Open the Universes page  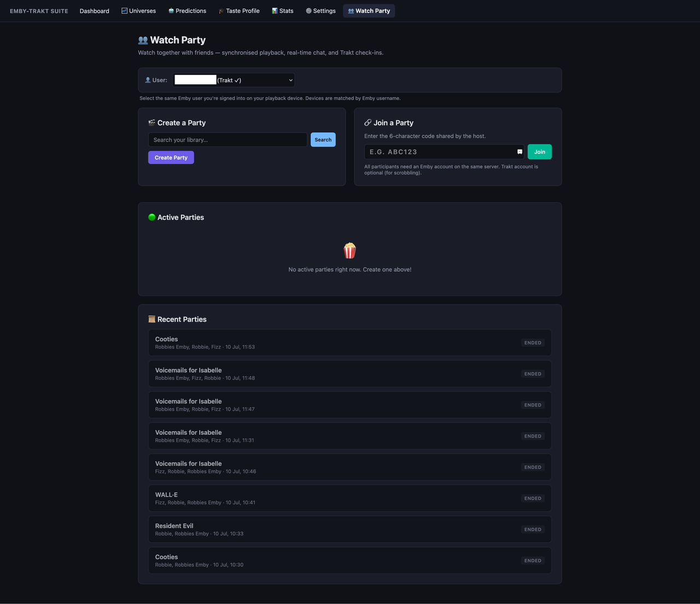click(x=138, y=11)
